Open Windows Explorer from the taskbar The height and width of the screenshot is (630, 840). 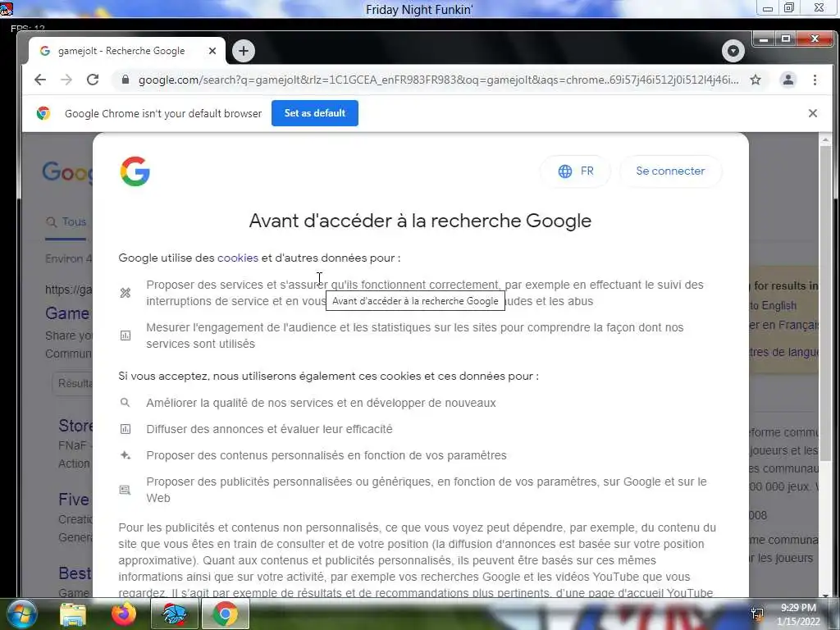click(73, 614)
